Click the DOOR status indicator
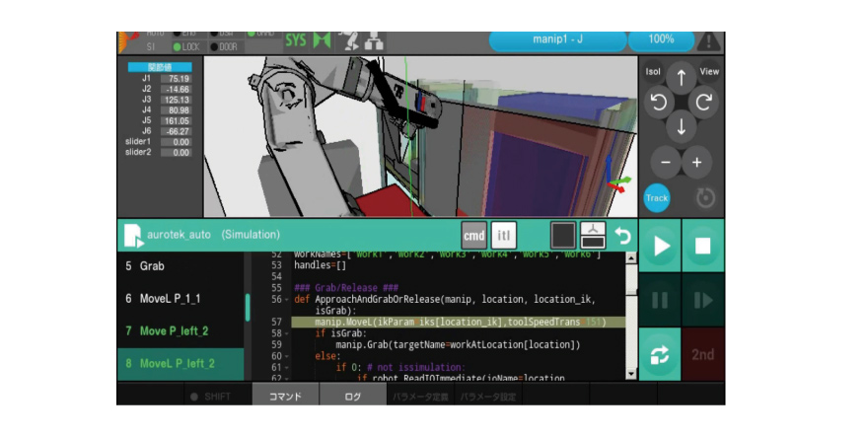868x437 pixels. pos(224,47)
